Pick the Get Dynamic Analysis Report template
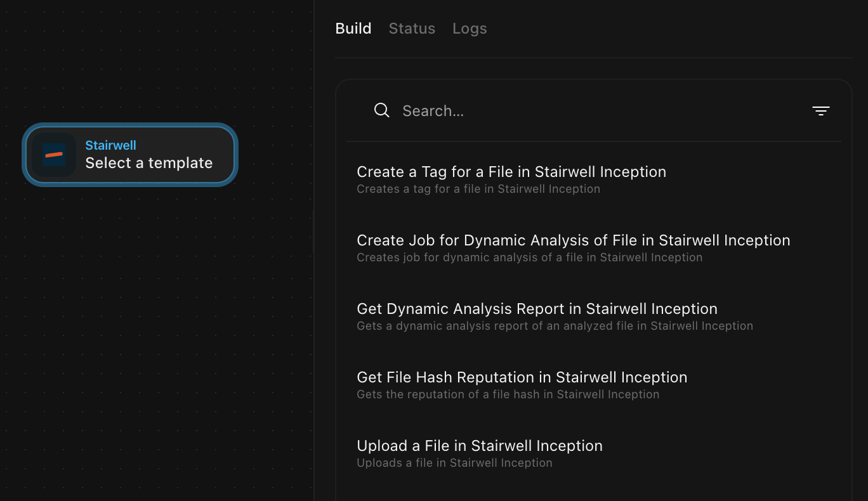The image size is (868, 501). click(537, 309)
